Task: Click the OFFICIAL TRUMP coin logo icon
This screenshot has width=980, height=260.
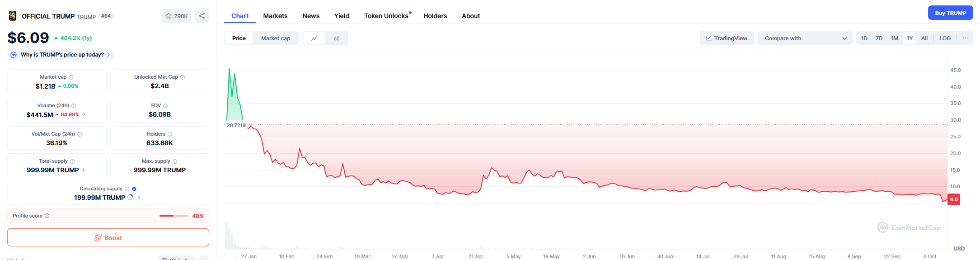Action: tap(13, 16)
